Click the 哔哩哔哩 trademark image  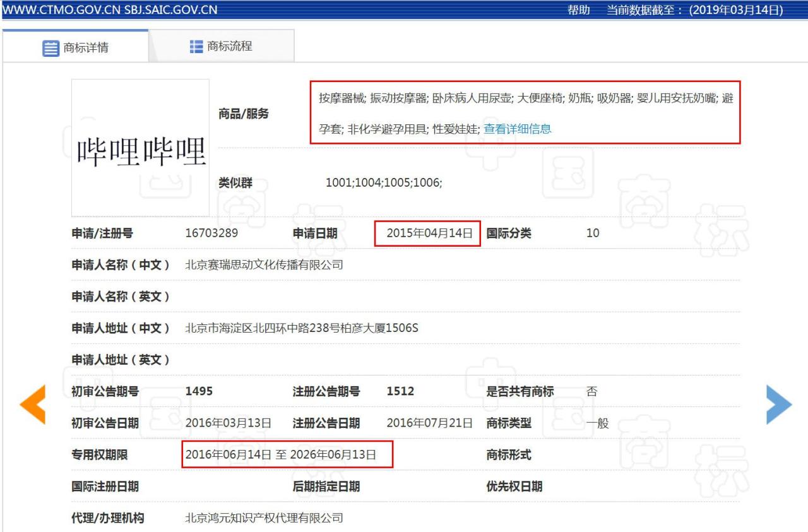coord(140,148)
